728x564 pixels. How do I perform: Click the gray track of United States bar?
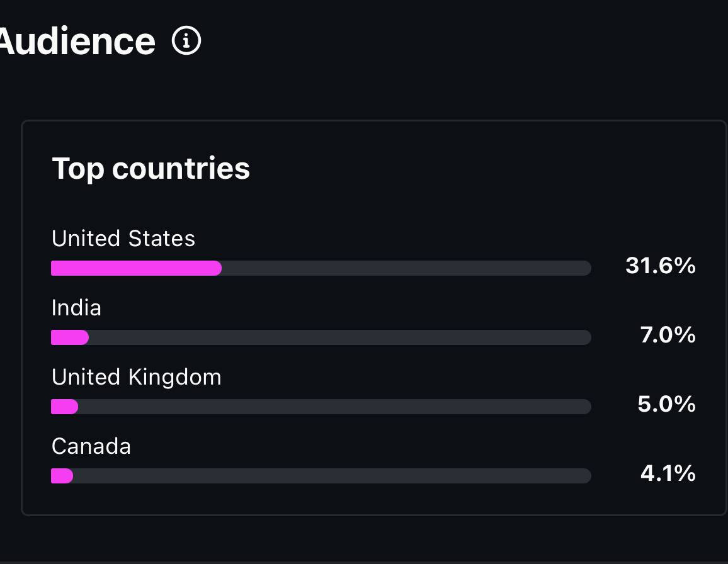(x=406, y=268)
